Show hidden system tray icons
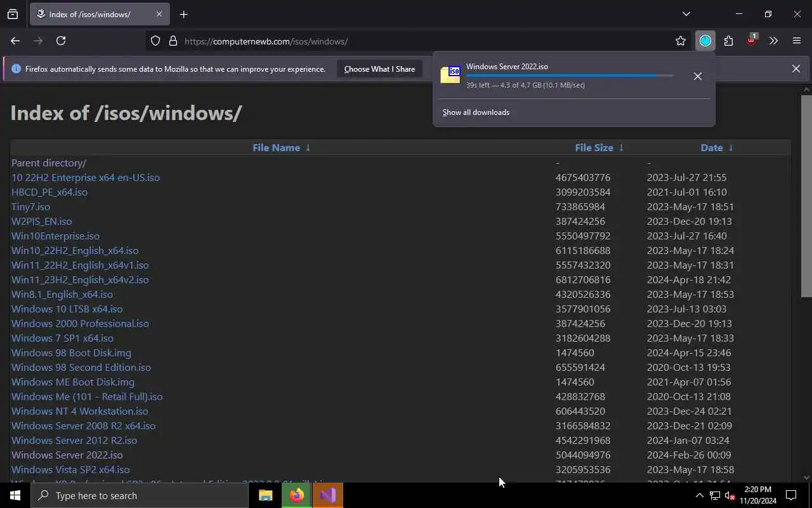 click(699, 496)
